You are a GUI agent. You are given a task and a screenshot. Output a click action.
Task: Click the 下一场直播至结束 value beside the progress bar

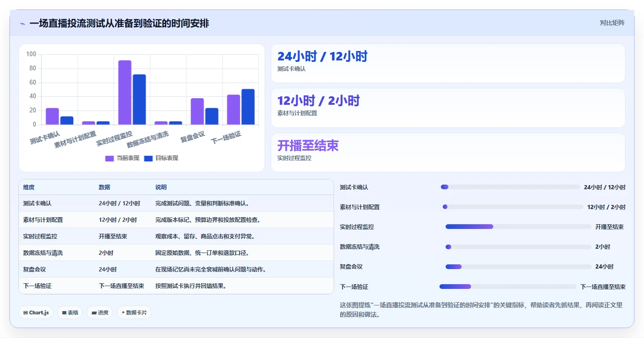(603, 287)
